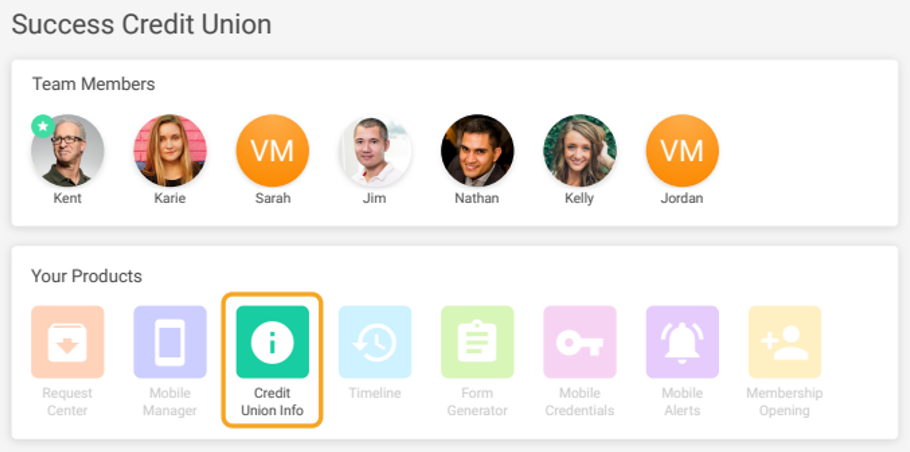Screen dimensions: 910x452
Task: Click the Success Credit Union heading
Action: point(141,24)
